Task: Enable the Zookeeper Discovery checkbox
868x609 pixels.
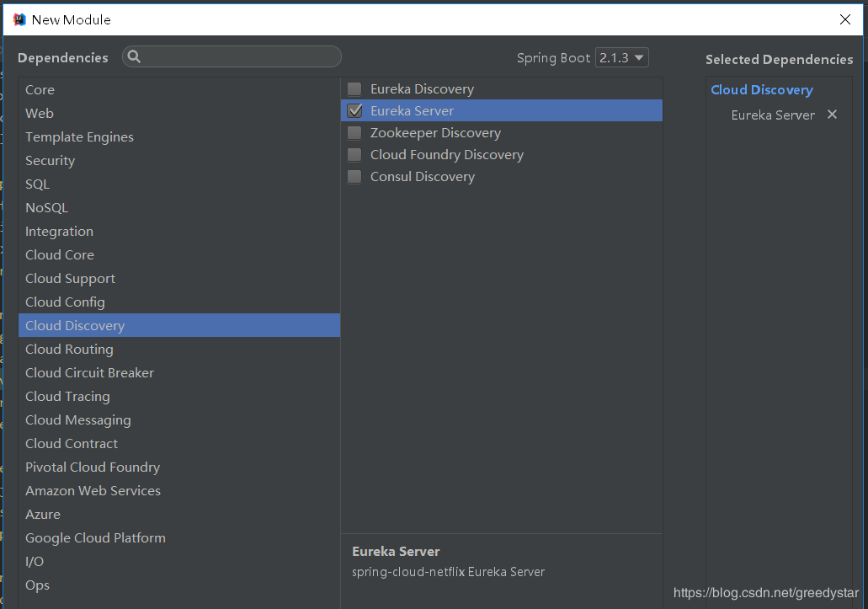Action: click(x=354, y=133)
